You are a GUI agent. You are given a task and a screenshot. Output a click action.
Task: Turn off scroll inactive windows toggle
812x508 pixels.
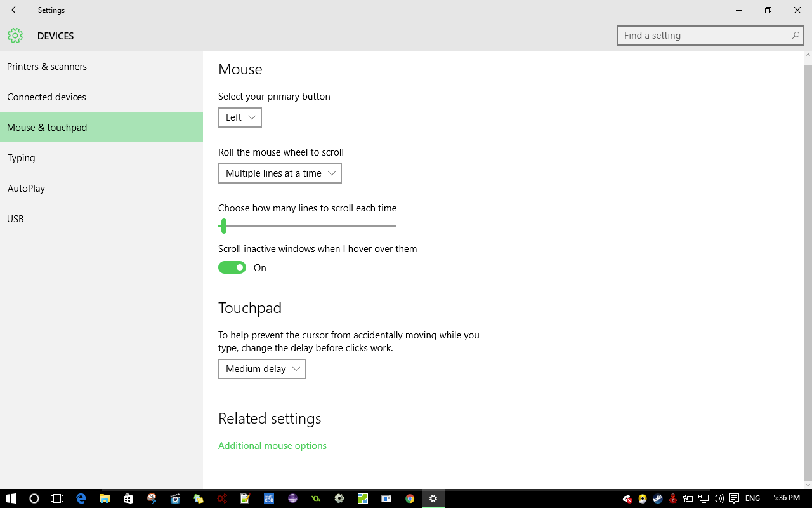(232, 268)
